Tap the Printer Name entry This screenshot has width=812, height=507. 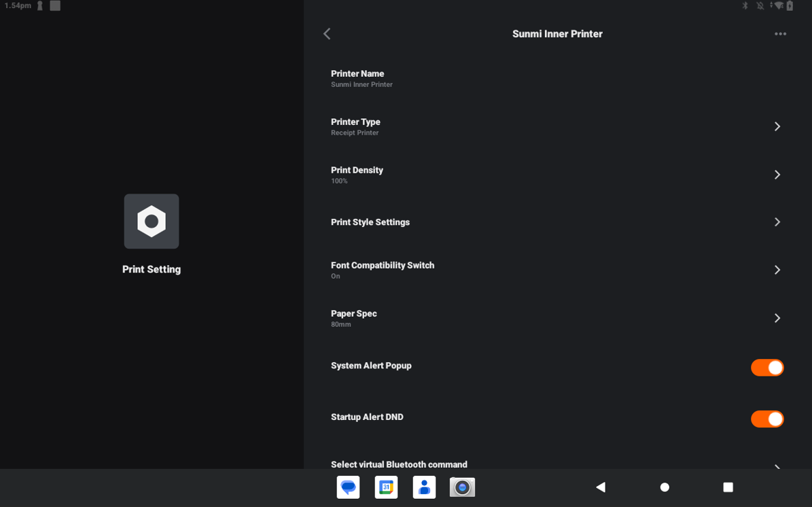(358, 78)
